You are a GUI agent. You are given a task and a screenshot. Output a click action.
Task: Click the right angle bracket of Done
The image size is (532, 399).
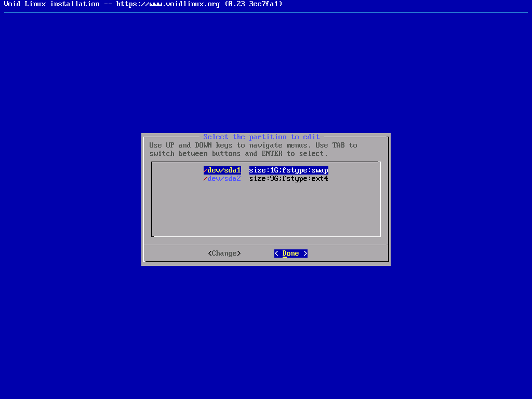click(x=305, y=254)
